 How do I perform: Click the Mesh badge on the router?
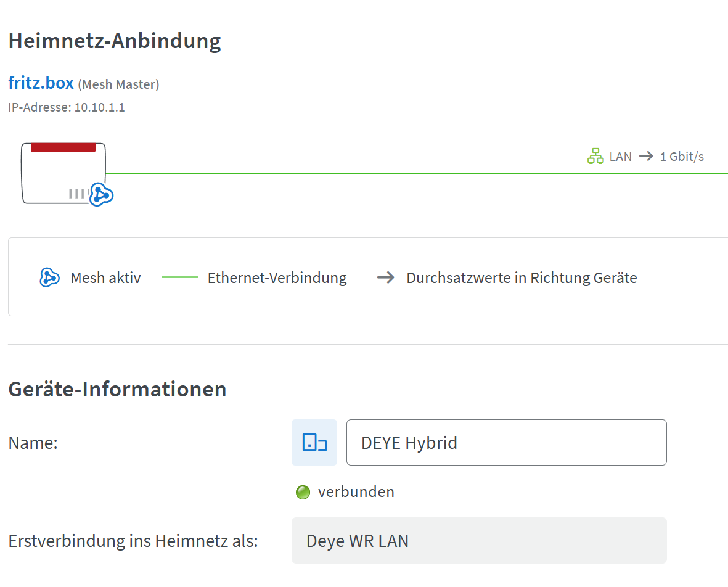(102, 195)
